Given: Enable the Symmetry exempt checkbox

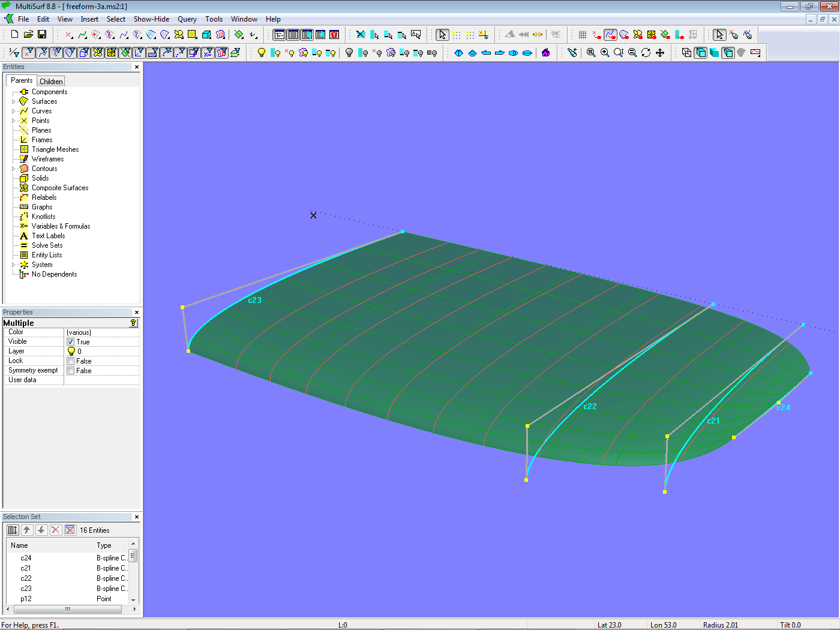Looking at the screenshot, I should pyautogui.click(x=71, y=371).
